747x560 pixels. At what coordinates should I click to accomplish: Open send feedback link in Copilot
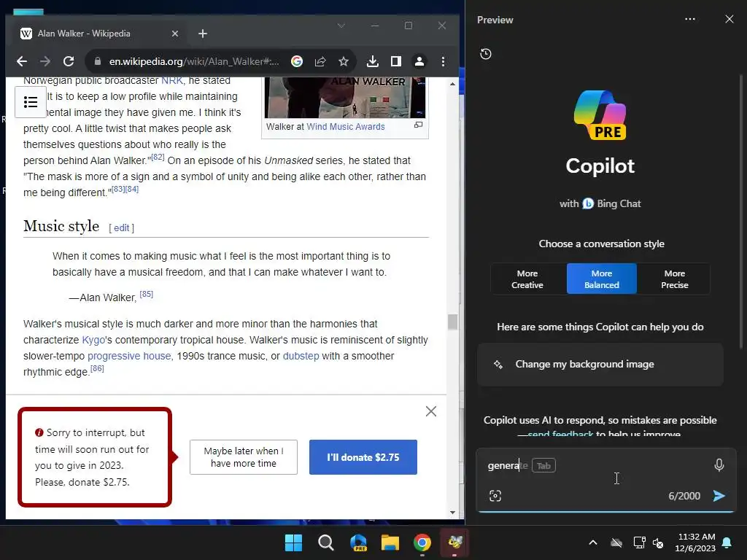[x=560, y=433]
